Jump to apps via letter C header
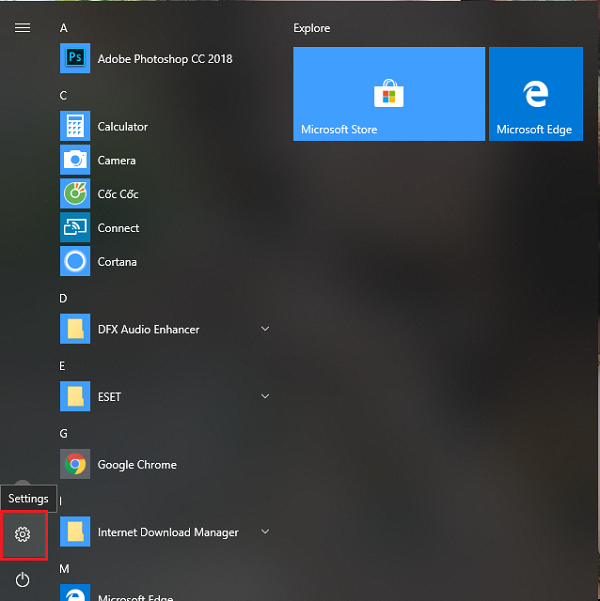Image resolution: width=600 pixels, height=601 pixels. pyautogui.click(x=64, y=96)
